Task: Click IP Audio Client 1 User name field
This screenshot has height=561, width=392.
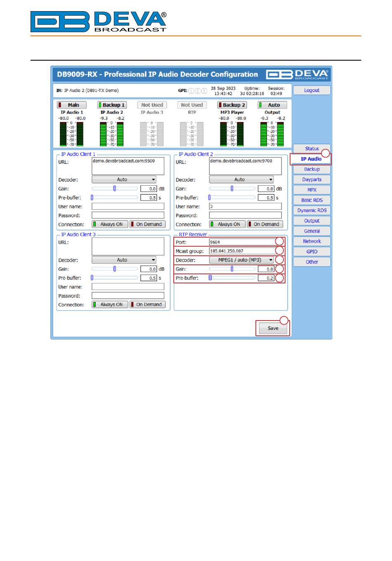Action: click(128, 207)
